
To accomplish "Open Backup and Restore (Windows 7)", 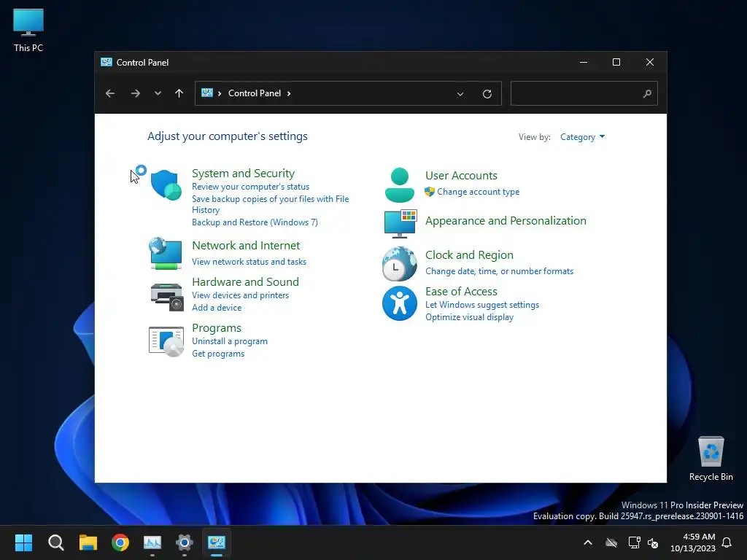I will 255,222.
